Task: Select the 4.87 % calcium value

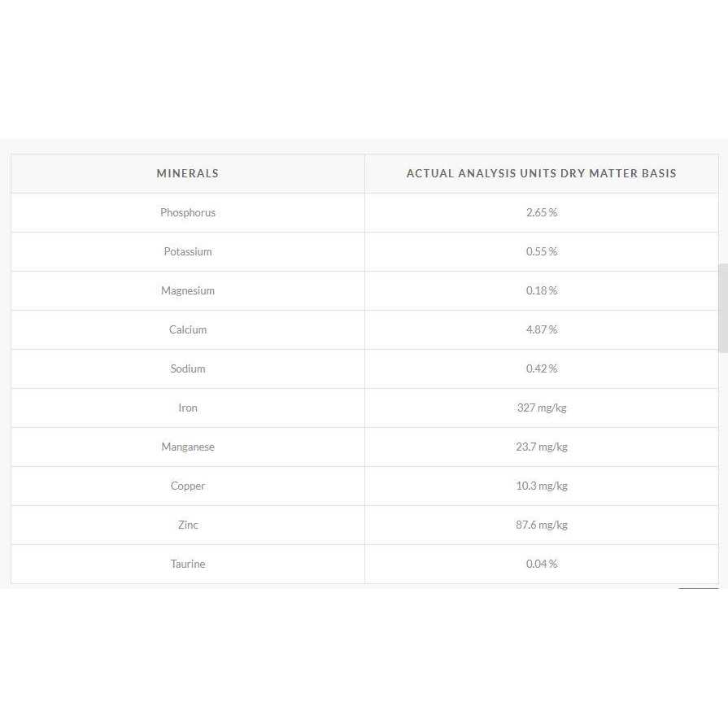Action: coord(542,329)
